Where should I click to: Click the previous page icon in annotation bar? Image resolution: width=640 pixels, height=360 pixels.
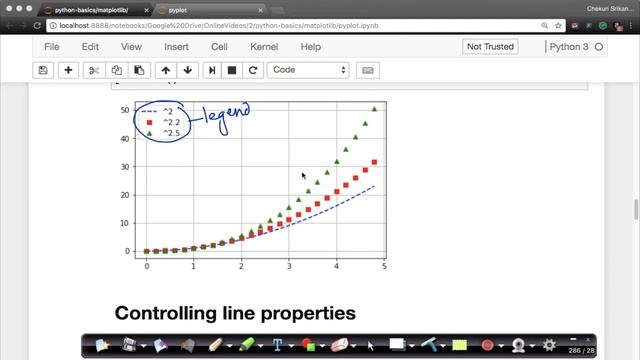tap(160, 345)
